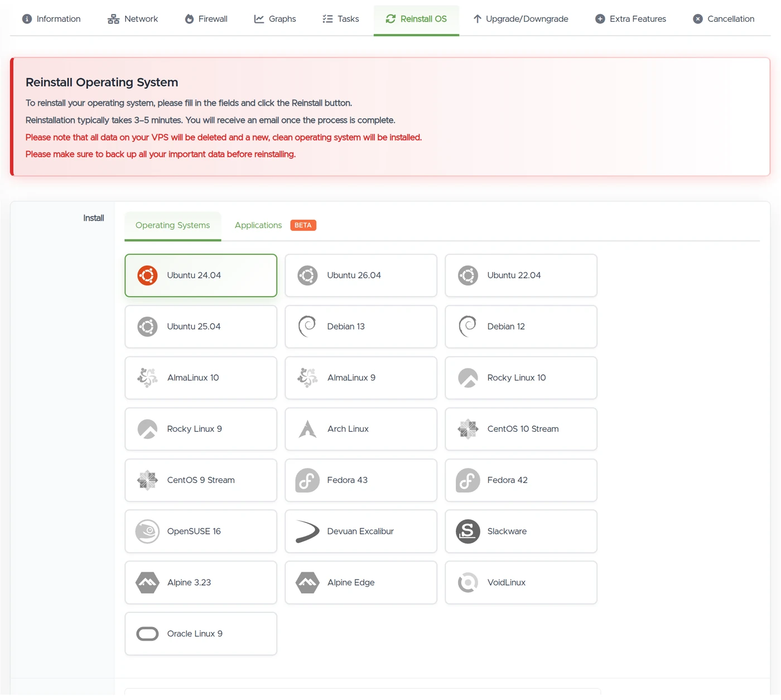Open the Upgrade/Downgrade tab
Image resolution: width=781 pixels, height=700 pixels.
(x=520, y=19)
